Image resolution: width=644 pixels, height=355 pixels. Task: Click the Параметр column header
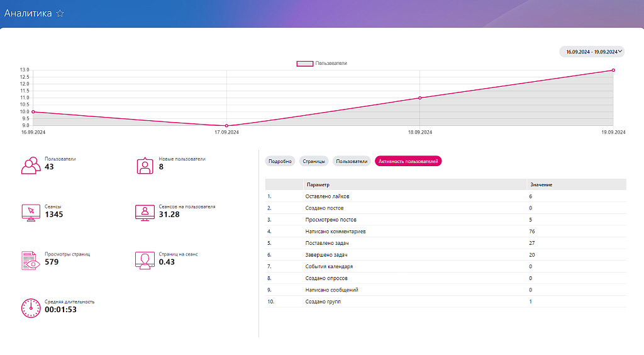tap(318, 184)
